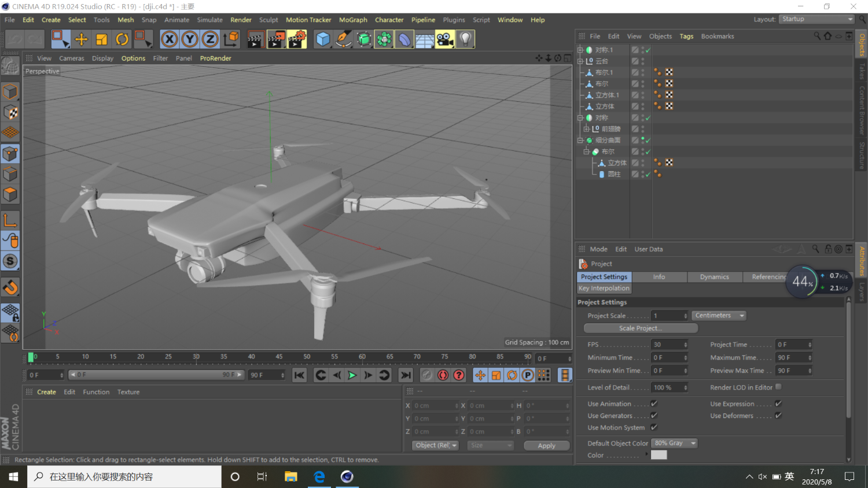Add Subdivision Surface generator icon
The height and width of the screenshot is (488, 868).
(363, 39)
